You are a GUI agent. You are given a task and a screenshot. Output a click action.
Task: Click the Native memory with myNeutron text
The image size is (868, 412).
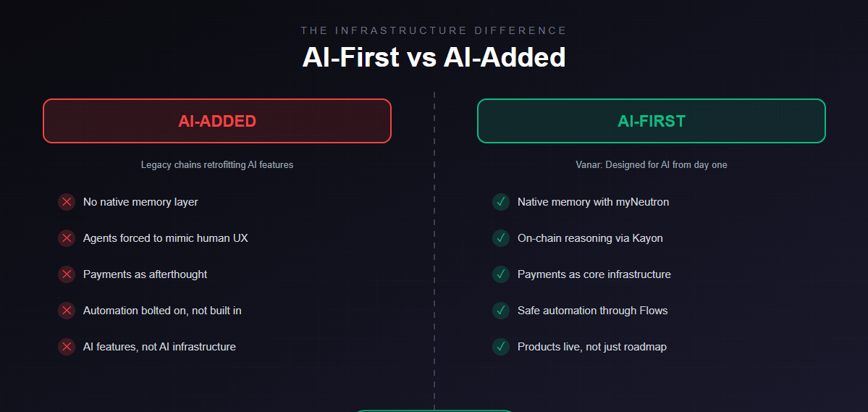[x=593, y=202]
